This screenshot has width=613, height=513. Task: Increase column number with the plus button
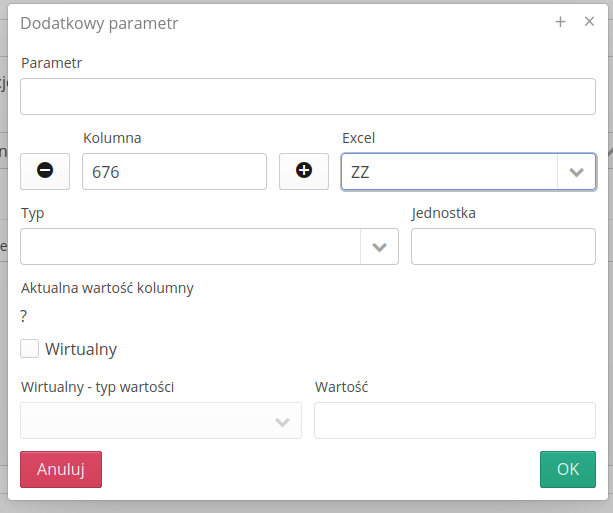pos(304,171)
